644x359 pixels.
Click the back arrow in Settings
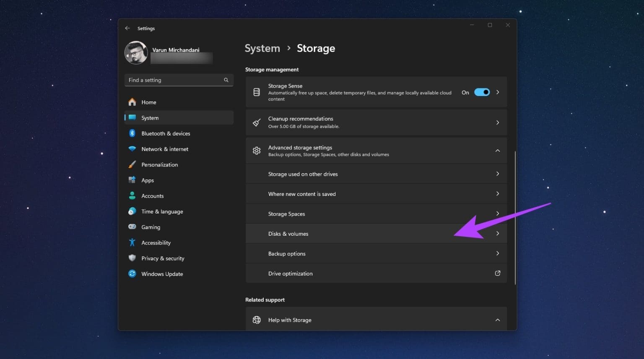click(x=127, y=28)
